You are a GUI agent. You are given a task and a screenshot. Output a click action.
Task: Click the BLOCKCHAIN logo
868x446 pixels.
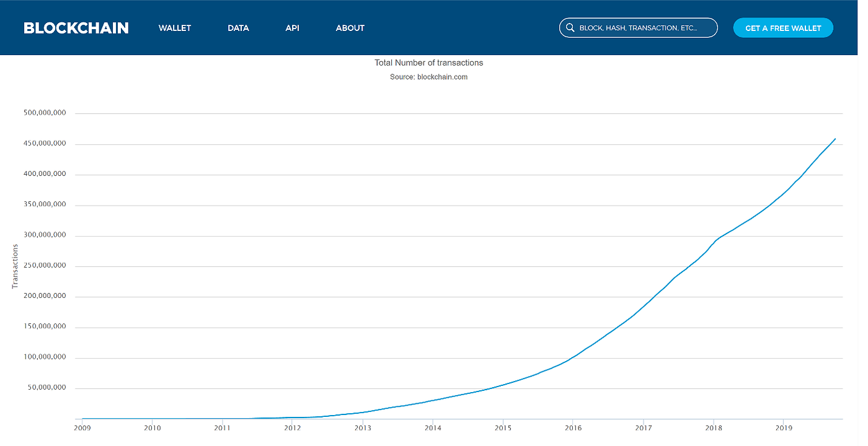point(76,27)
